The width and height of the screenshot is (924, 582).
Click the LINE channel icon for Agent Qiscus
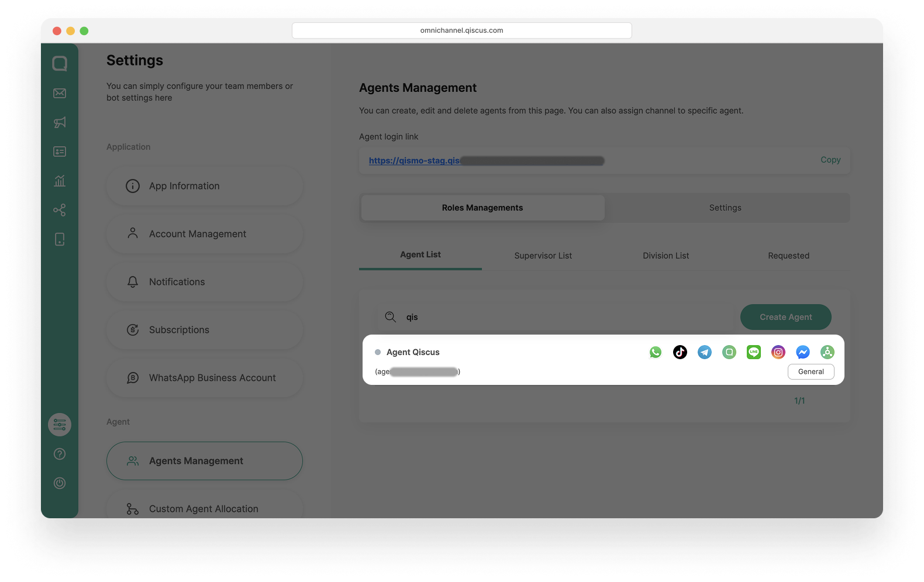[754, 352]
